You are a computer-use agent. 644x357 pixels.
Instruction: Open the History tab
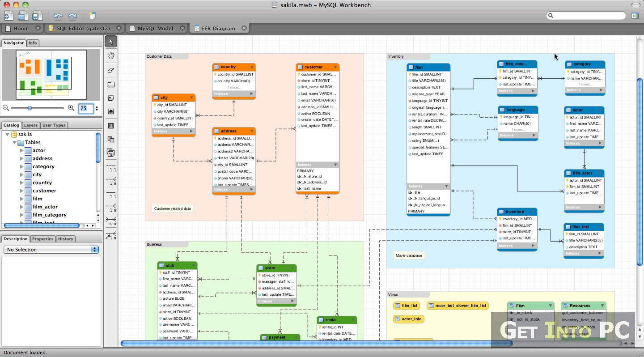click(x=66, y=239)
